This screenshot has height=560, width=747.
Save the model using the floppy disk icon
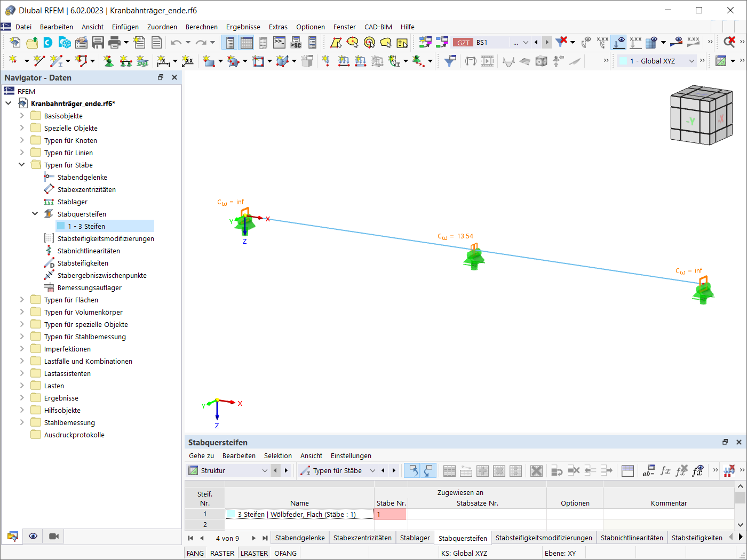click(x=98, y=43)
